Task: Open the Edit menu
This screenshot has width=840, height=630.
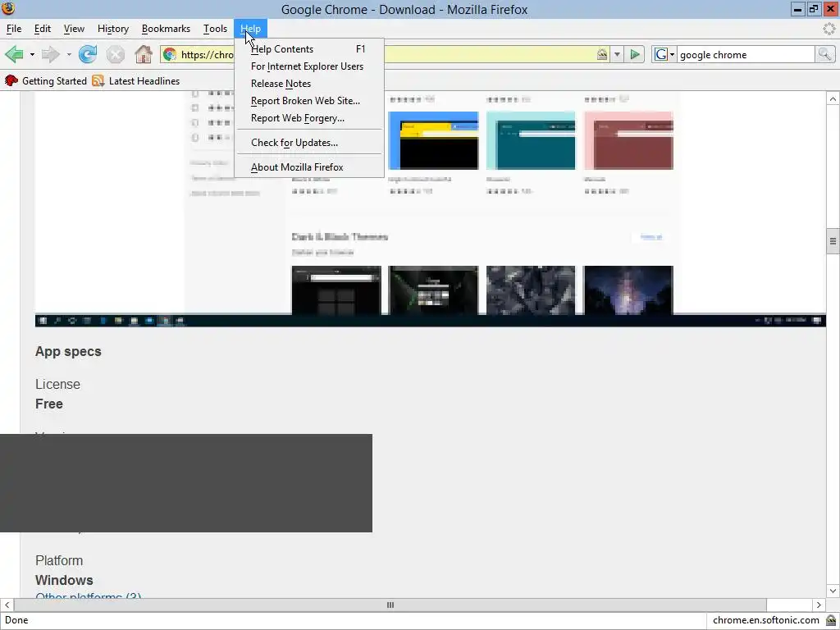Action: [43, 29]
